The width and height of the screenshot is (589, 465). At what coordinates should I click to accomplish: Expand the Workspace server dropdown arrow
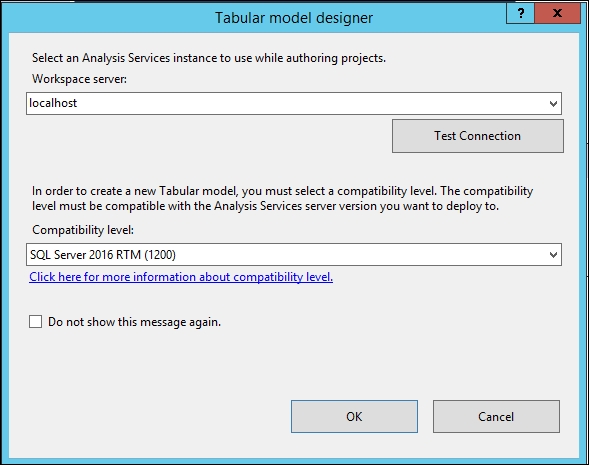tap(553, 104)
